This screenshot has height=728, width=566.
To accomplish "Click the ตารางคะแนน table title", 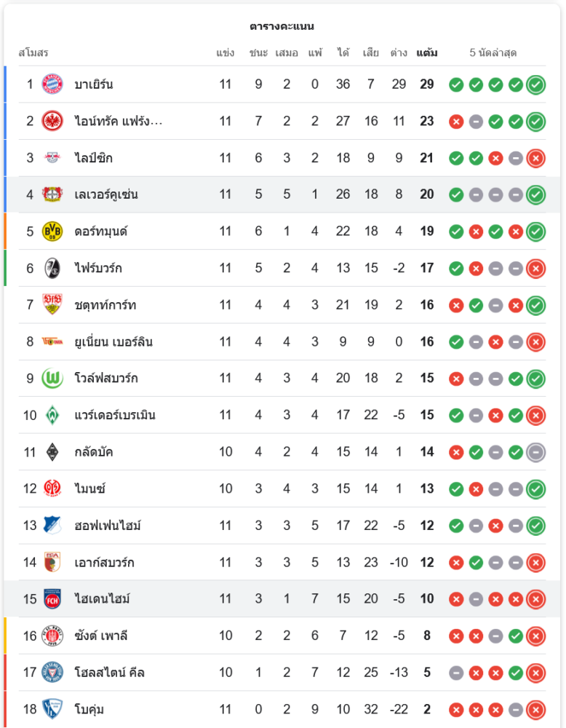I will coord(282,26).
